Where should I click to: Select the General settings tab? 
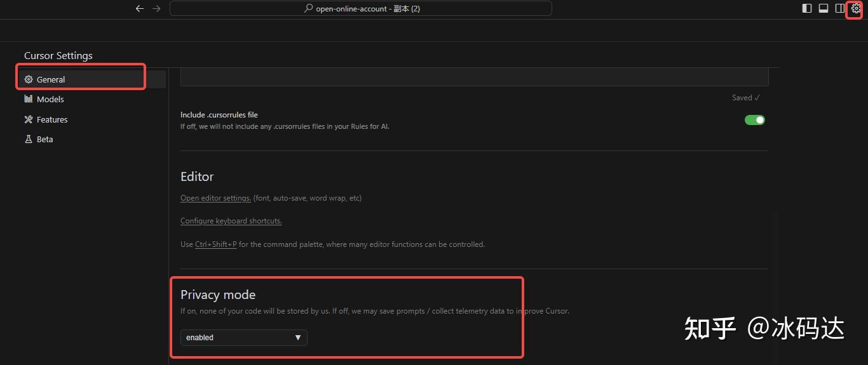92,79
